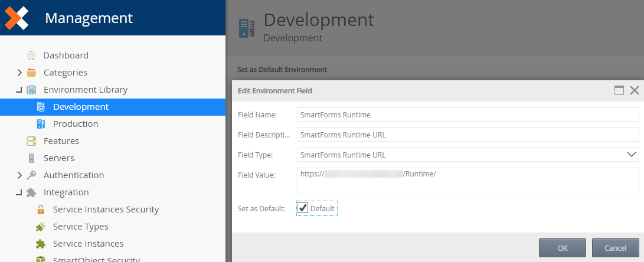Click the Service Instances Security lock icon
This screenshot has height=262, width=644.
pos(41,209)
